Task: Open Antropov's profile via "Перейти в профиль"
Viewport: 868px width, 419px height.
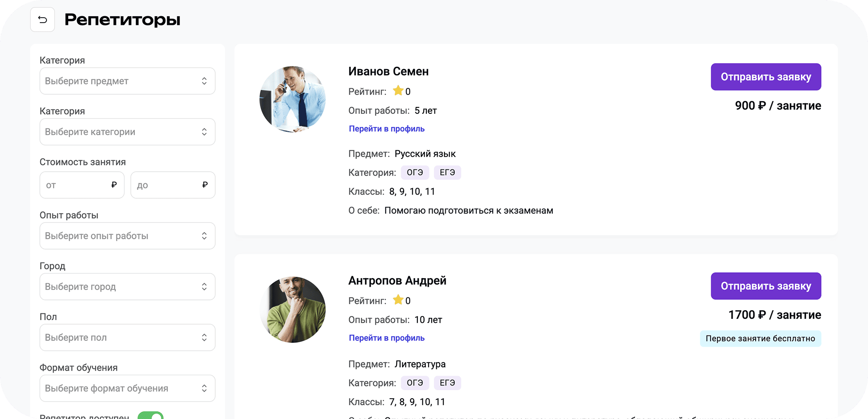Action: [x=386, y=337]
